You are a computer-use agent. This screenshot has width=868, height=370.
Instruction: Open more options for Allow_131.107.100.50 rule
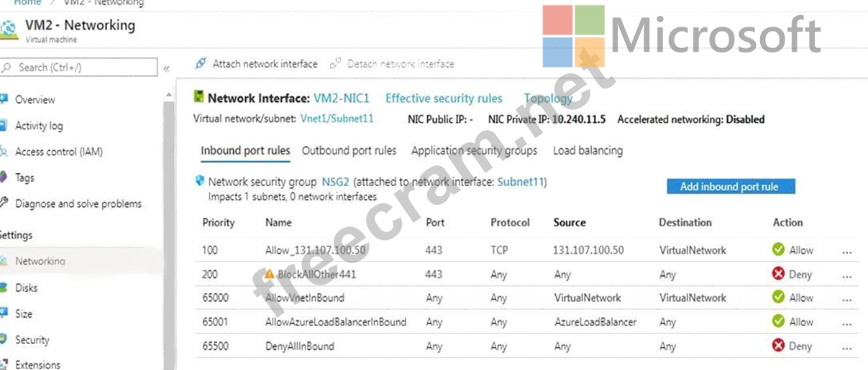tap(846, 251)
